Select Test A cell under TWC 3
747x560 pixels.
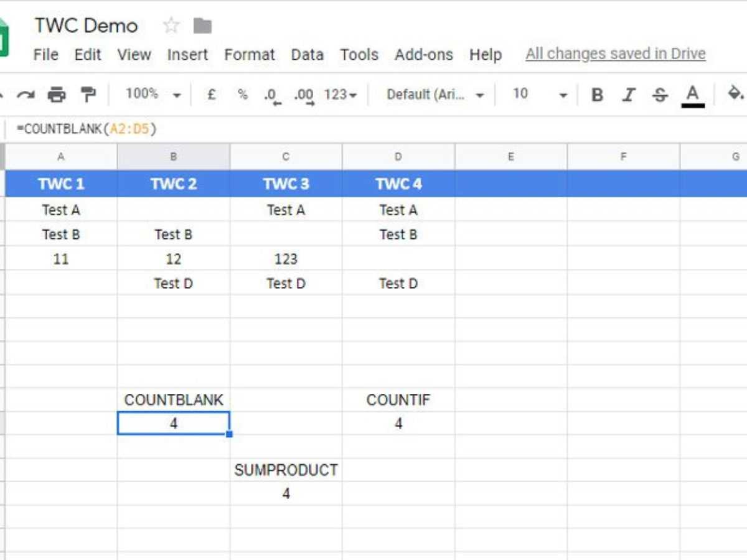coord(286,210)
